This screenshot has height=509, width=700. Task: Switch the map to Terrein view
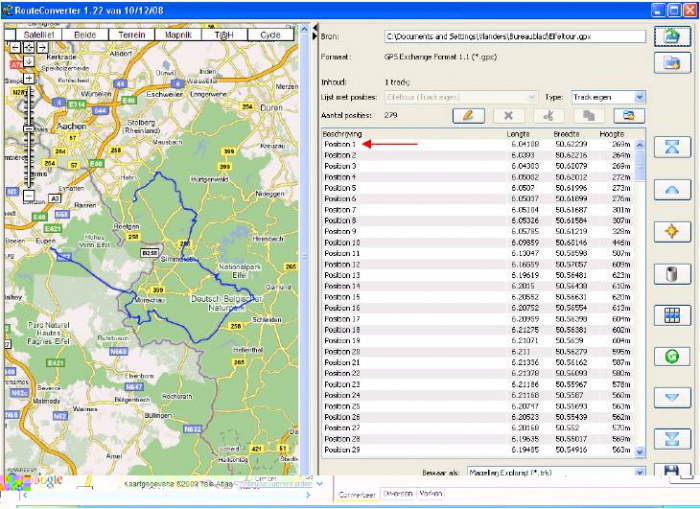132,35
